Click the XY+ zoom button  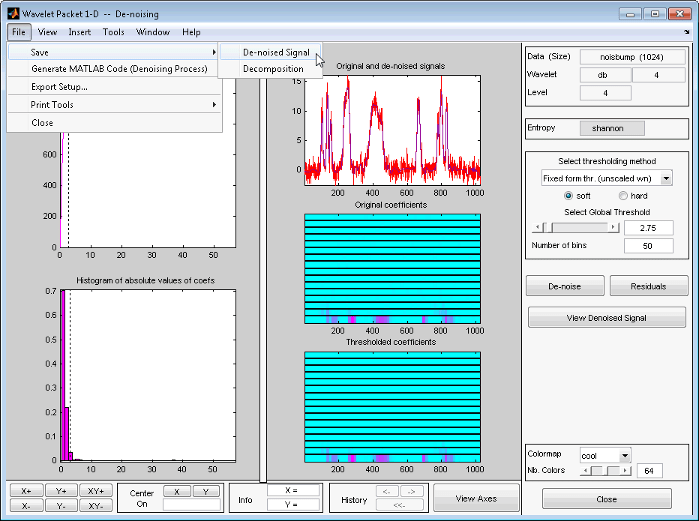pyautogui.click(x=96, y=491)
